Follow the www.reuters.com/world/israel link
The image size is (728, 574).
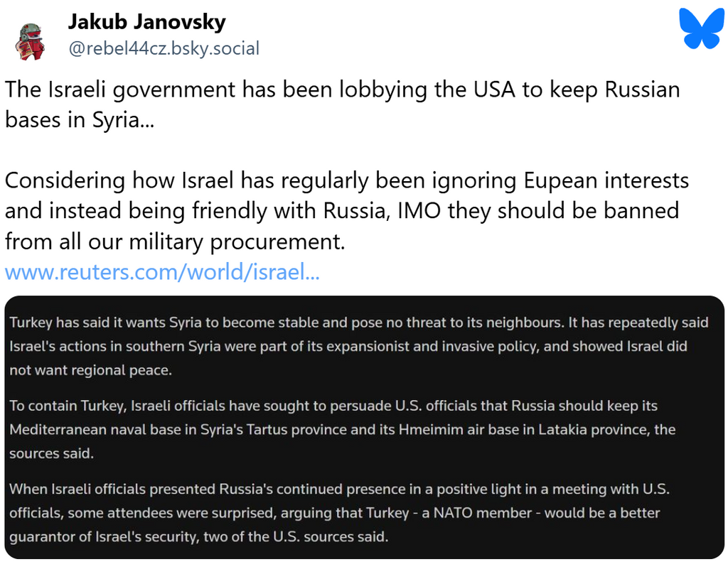(x=162, y=271)
